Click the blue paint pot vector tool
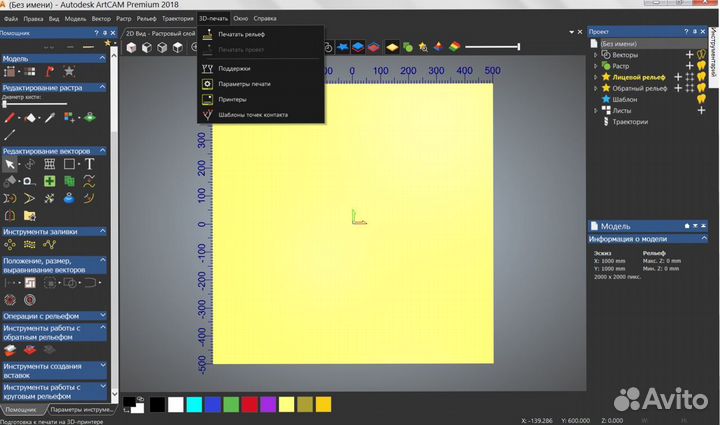This screenshot has width=720, height=425. click(69, 198)
